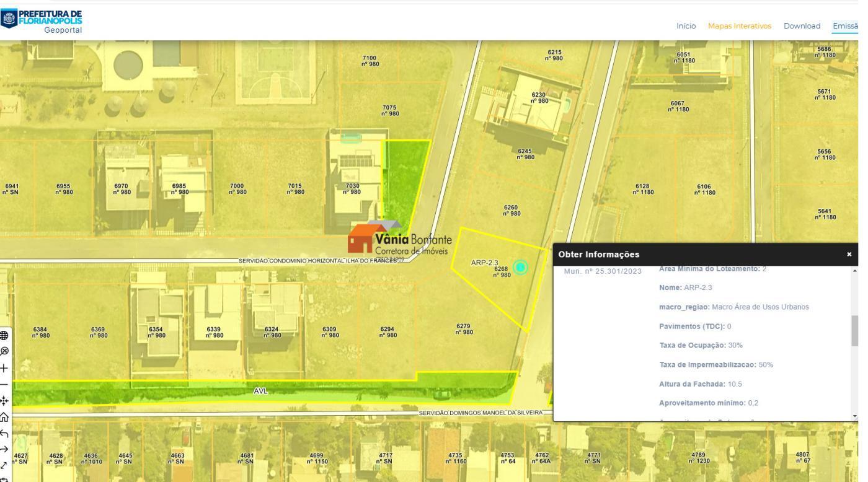Click lot 6354 nº 980 label
This screenshot has height=482, width=868.
click(156, 332)
